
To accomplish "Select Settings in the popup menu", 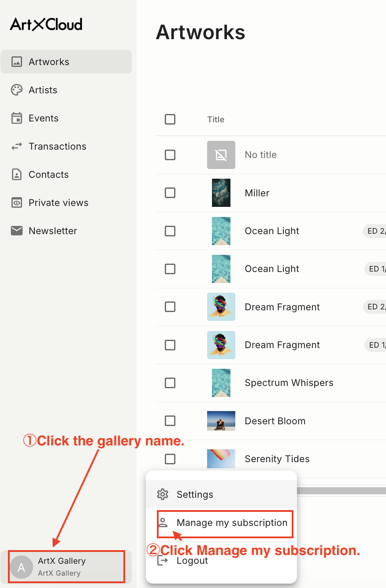I will [x=221, y=494].
